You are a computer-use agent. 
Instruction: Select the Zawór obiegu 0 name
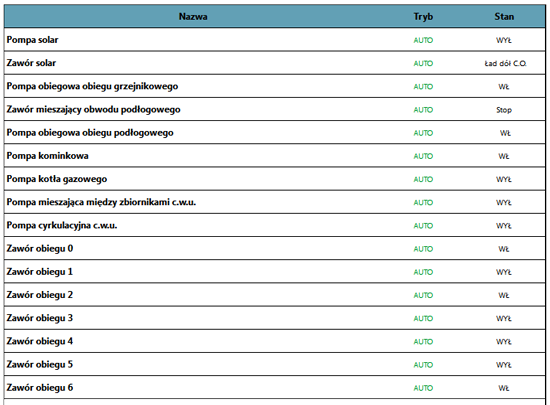[x=40, y=249]
